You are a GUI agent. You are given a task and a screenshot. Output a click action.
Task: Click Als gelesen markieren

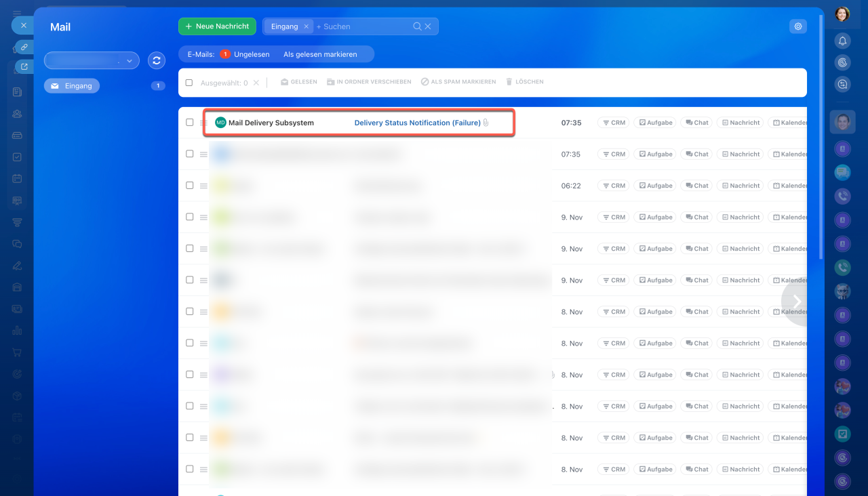pos(320,54)
